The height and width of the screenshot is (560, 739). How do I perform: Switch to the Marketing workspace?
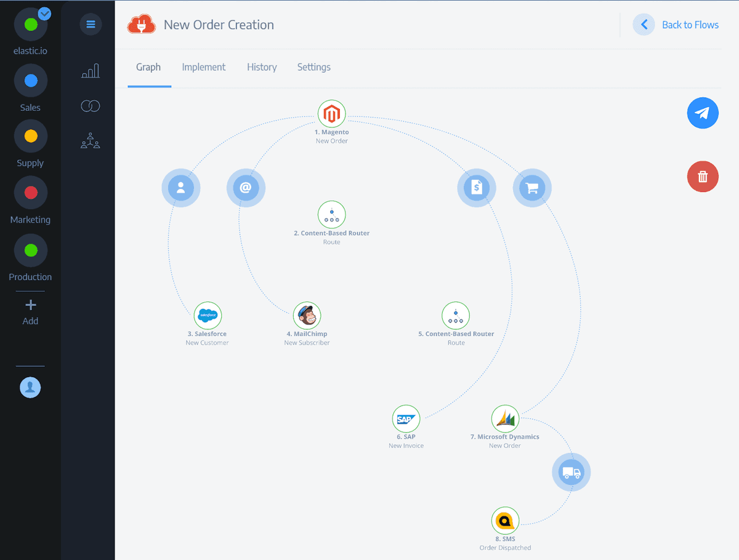coord(31,193)
